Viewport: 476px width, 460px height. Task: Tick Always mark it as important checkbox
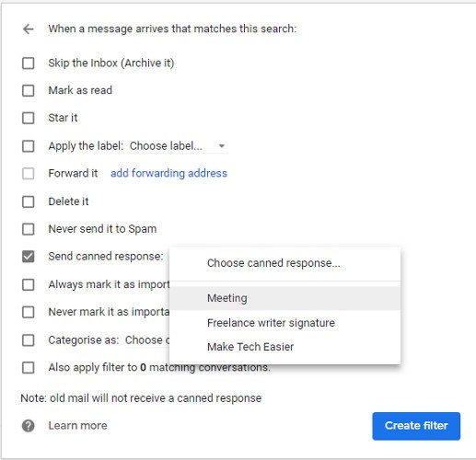pos(29,284)
